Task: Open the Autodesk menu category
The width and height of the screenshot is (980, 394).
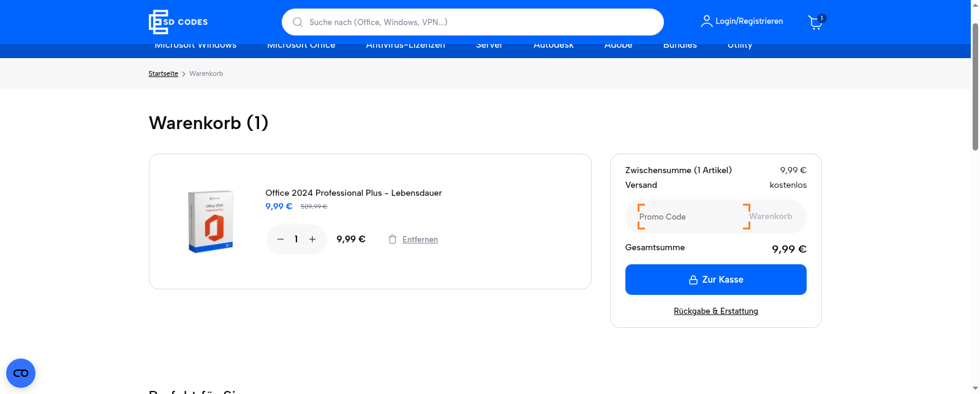Action: 553,46
